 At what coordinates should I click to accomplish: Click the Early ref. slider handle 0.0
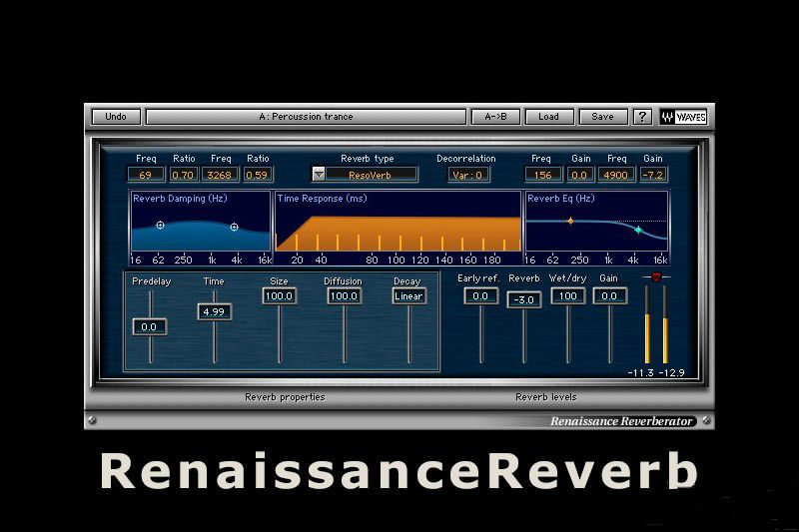tap(480, 295)
